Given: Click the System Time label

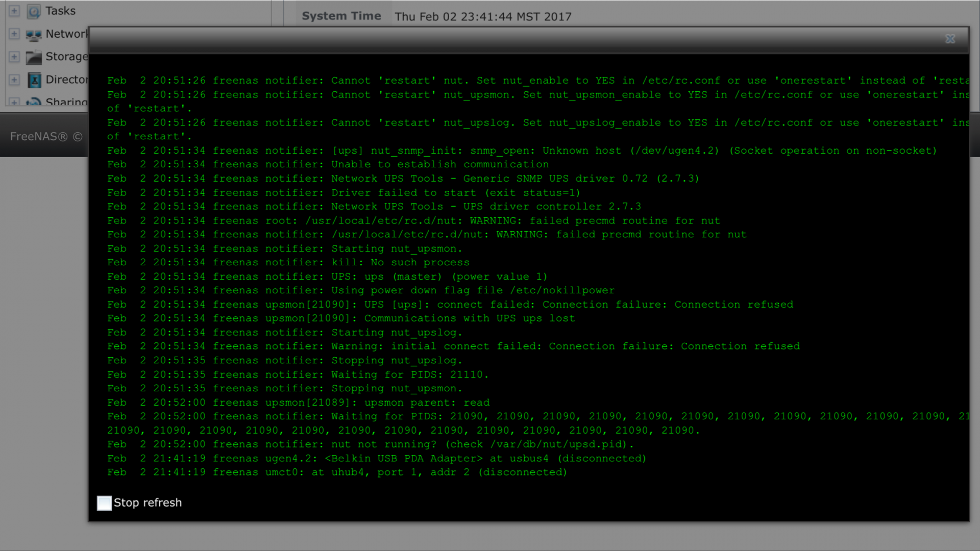Looking at the screenshot, I should tap(341, 16).
